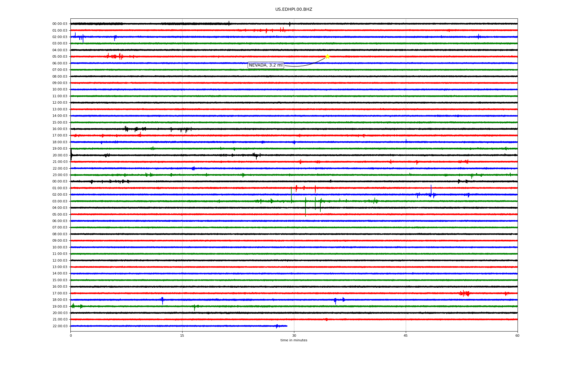Click the 23:00:03 row time label
The height and width of the screenshot is (368, 588).
click(60, 175)
